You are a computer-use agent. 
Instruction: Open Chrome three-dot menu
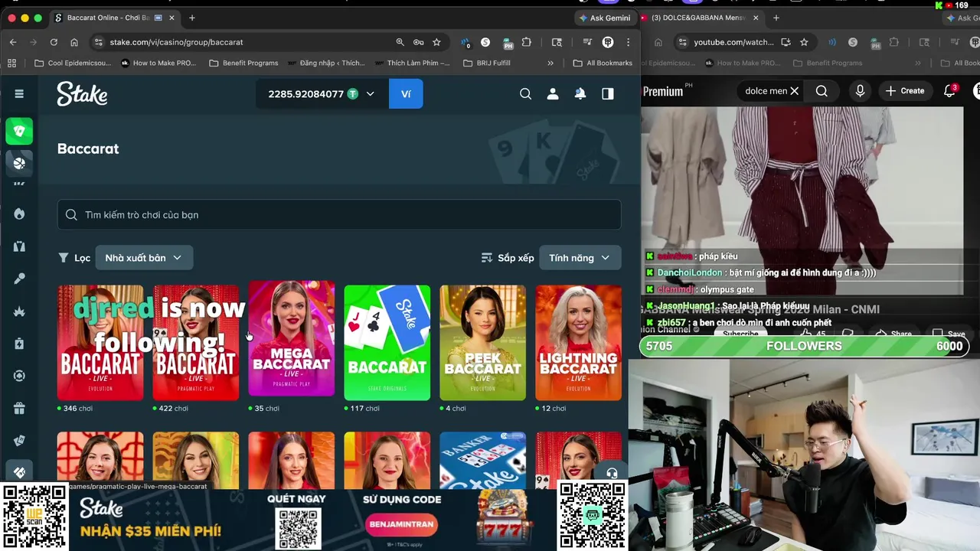coord(628,42)
